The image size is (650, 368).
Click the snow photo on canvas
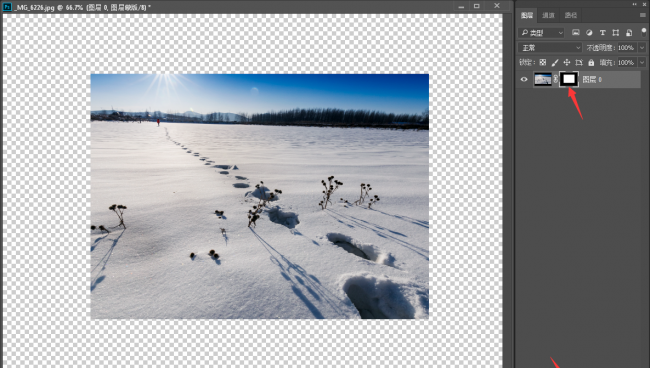tap(260, 196)
